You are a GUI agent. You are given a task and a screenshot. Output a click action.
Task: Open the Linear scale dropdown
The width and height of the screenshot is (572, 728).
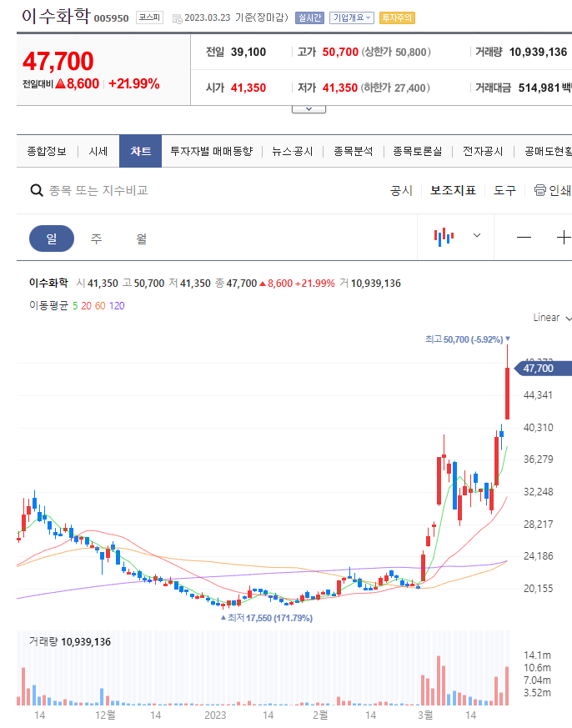tap(553, 318)
